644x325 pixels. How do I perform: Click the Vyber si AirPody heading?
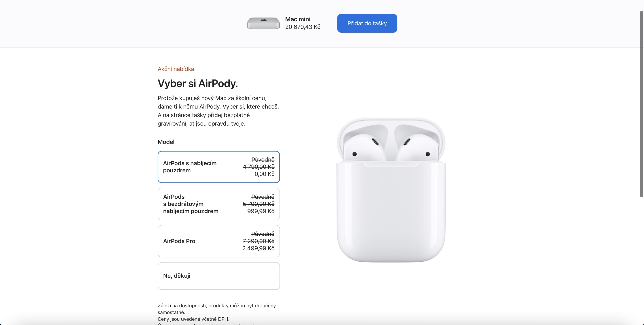click(197, 83)
